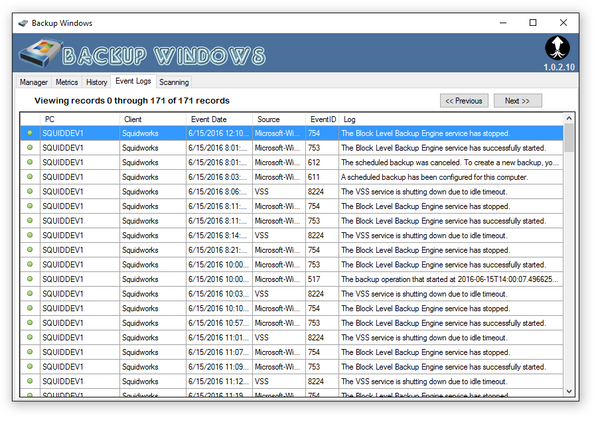Switch to the Manager tab
This screenshot has height=424, width=600.
click(34, 82)
